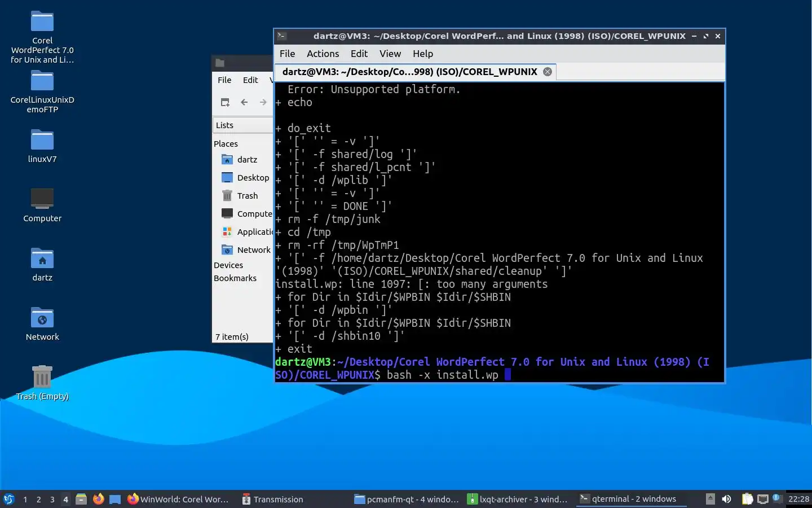Open lxqt-archiver windows group in taskbar
This screenshot has width=812, height=508.
[518, 499]
